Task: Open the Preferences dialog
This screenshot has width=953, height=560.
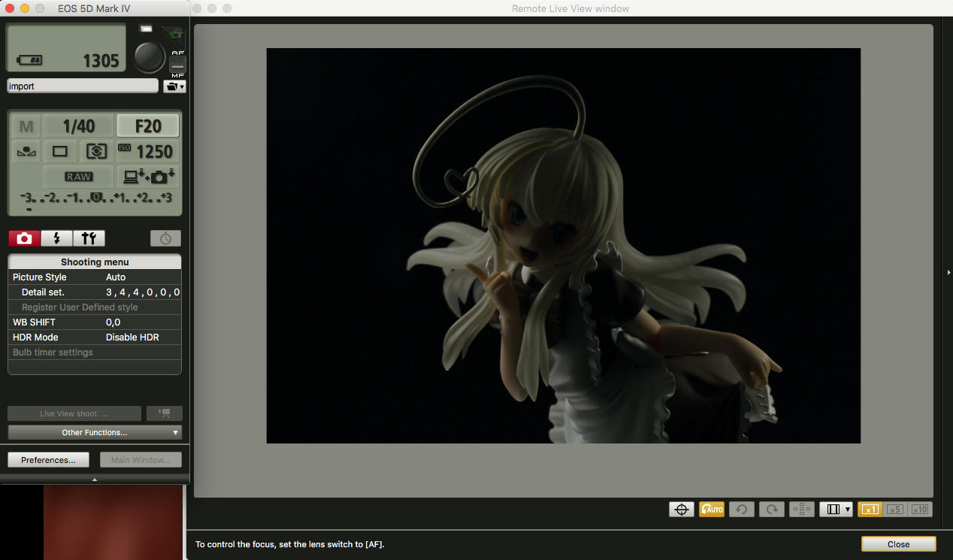Action: pyautogui.click(x=48, y=460)
